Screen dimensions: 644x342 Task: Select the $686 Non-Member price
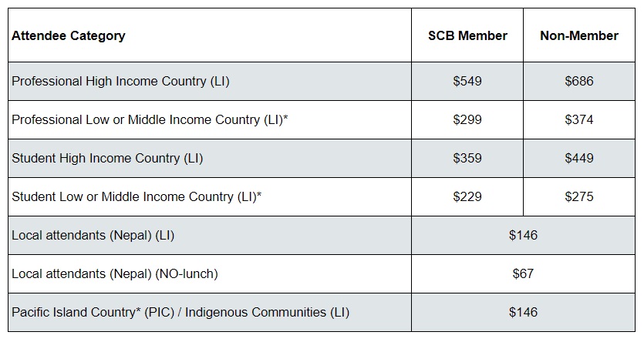pyautogui.click(x=579, y=81)
